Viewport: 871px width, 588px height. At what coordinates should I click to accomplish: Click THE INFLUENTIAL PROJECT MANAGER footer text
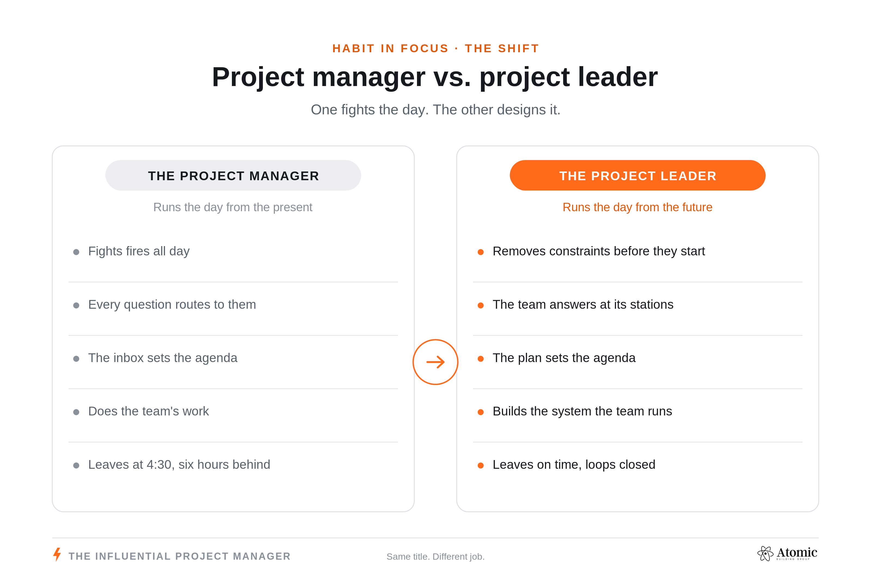pos(180,556)
